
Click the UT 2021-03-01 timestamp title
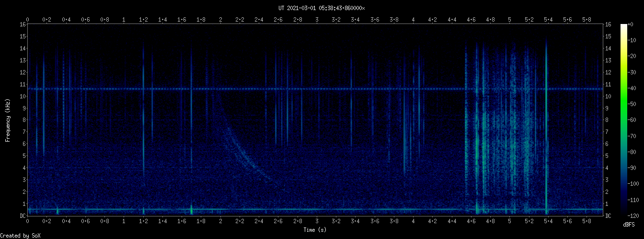point(322,8)
